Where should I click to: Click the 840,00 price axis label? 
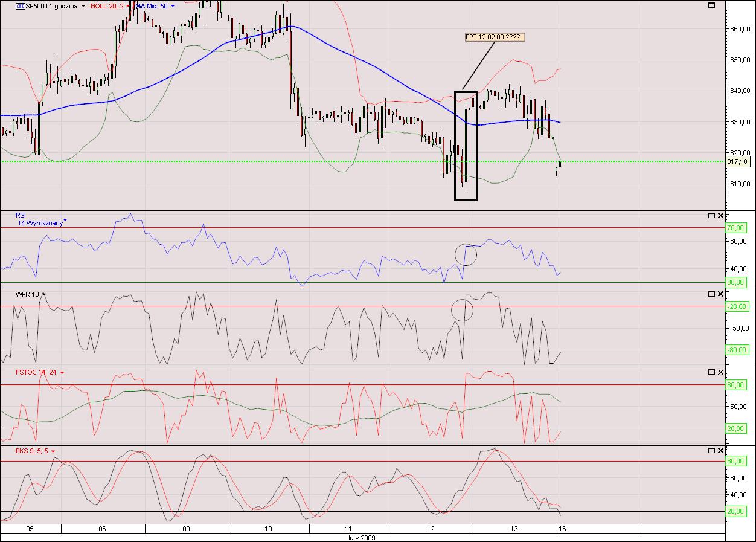pos(739,91)
